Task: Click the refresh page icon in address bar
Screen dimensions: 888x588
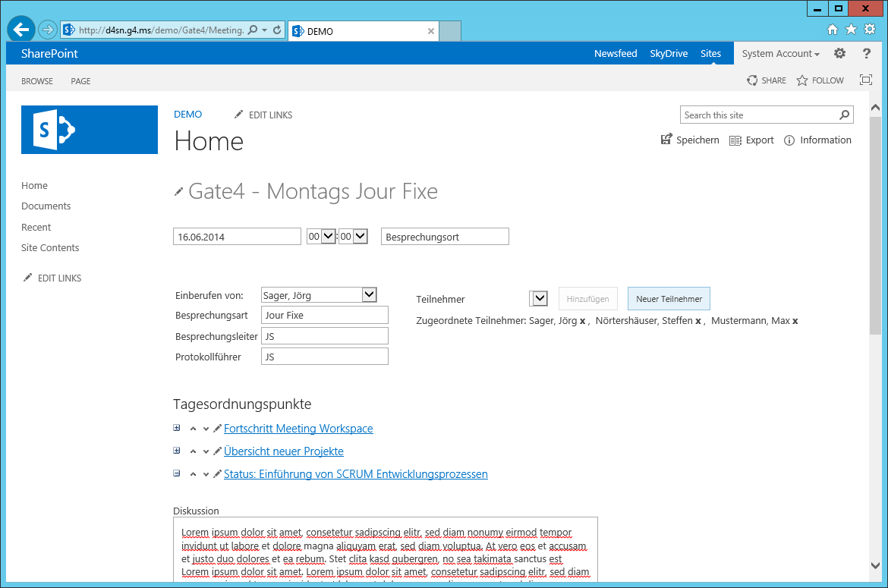Action: [x=277, y=30]
